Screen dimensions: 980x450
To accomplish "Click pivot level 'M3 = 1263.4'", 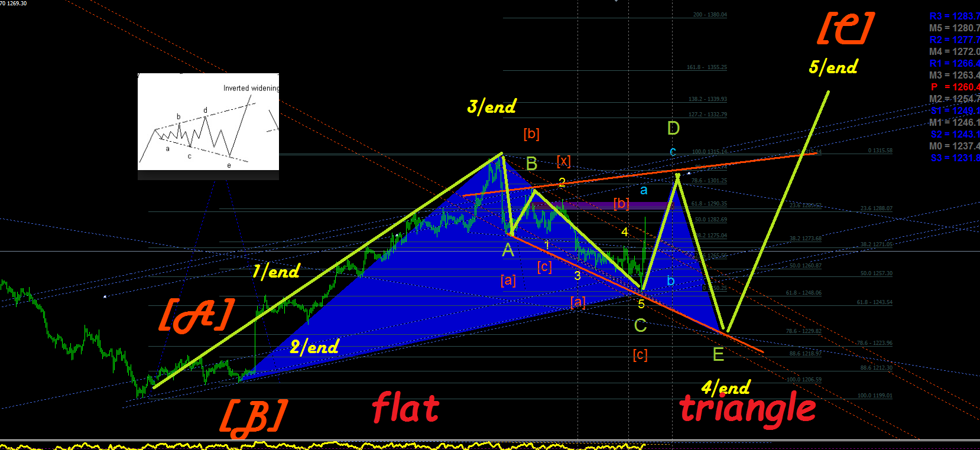I will point(955,76).
